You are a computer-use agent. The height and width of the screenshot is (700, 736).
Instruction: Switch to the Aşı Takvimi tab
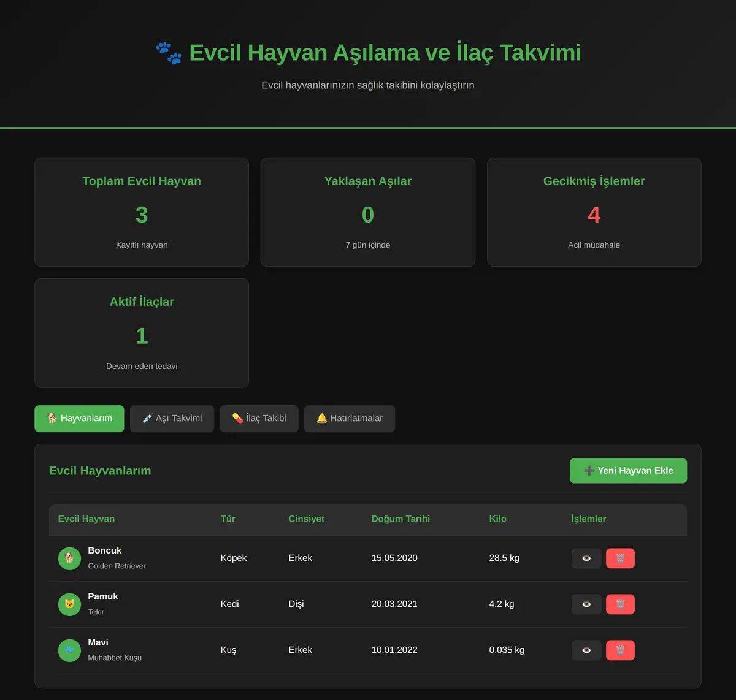pyautogui.click(x=172, y=419)
